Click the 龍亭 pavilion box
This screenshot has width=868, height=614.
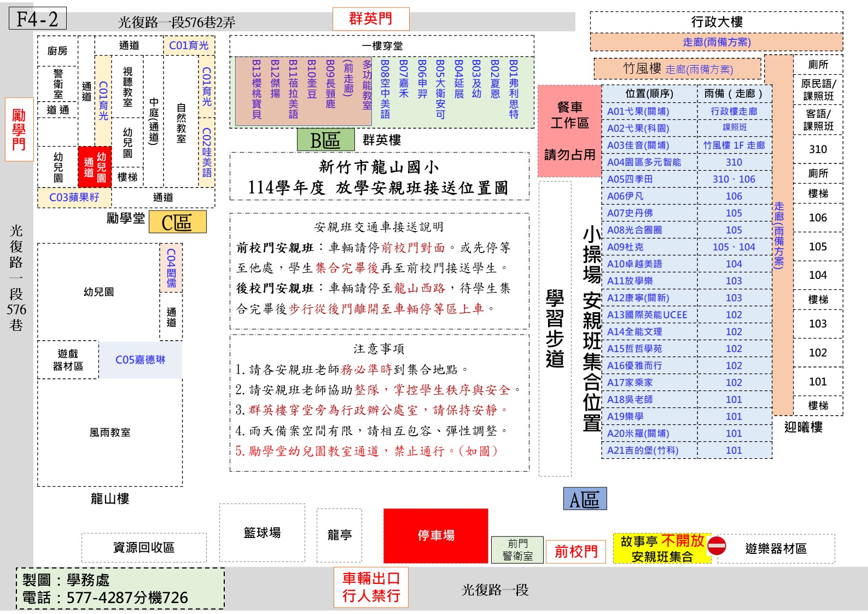pos(339,535)
